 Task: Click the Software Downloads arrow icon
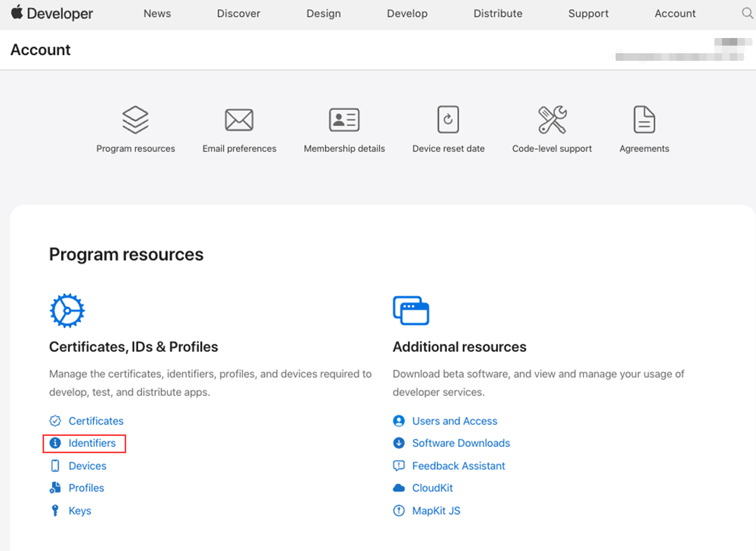click(399, 443)
